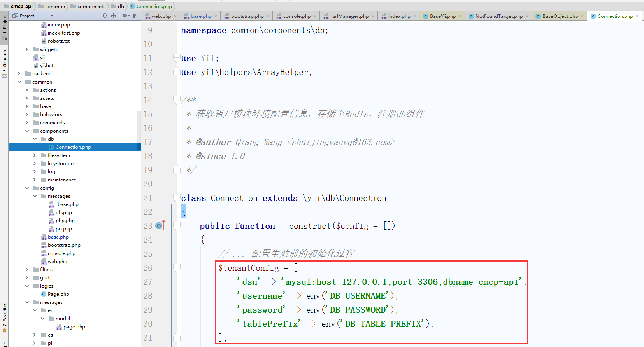Click the Connection.php breadcrumb in navigation bar
The width and height of the screenshot is (644, 347).
tap(151, 6)
